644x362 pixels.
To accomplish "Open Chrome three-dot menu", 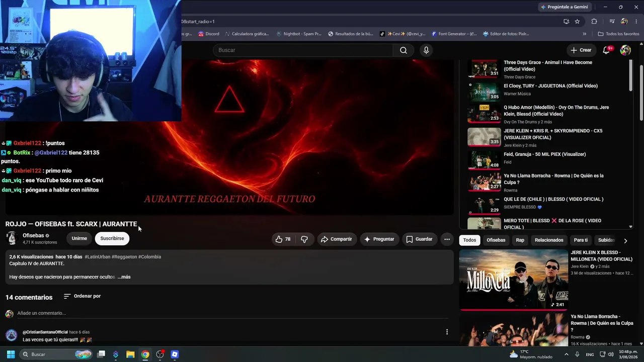I will tap(636, 22).
